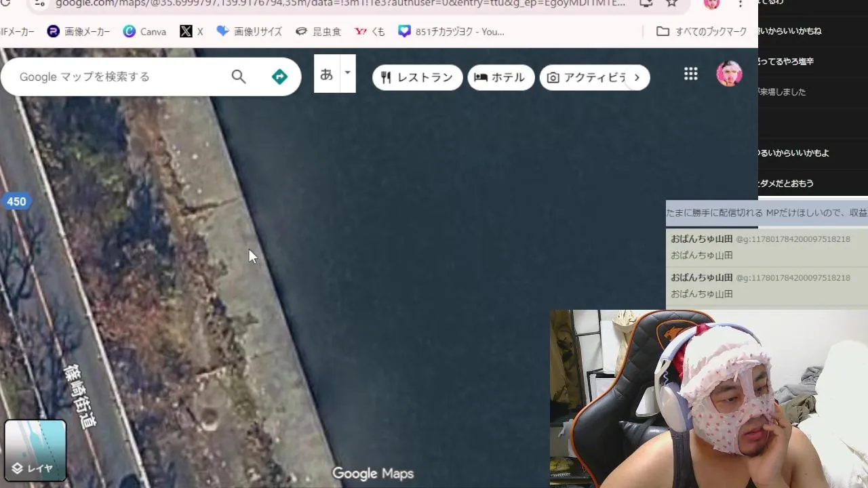Open the Google apps grid
The height and width of the screenshot is (488, 868).
tap(691, 74)
